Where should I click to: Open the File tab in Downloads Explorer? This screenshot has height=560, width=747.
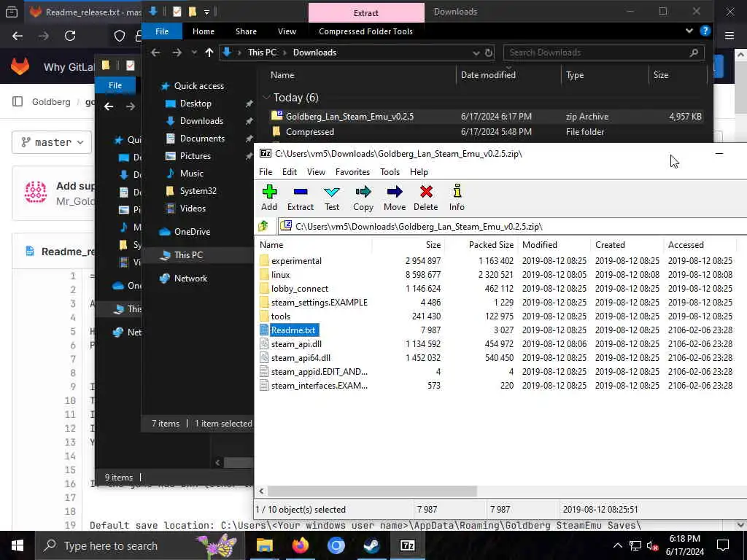pyautogui.click(x=162, y=31)
